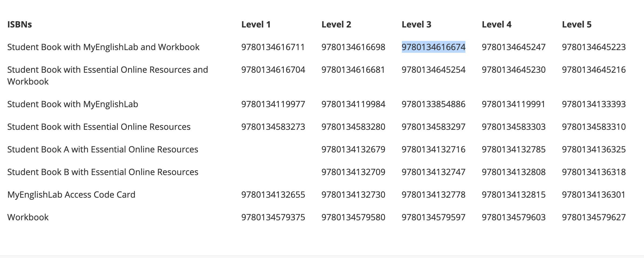Screen dimensions: 644x258
Task: Click the Level 2 column header
Action: (336, 25)
